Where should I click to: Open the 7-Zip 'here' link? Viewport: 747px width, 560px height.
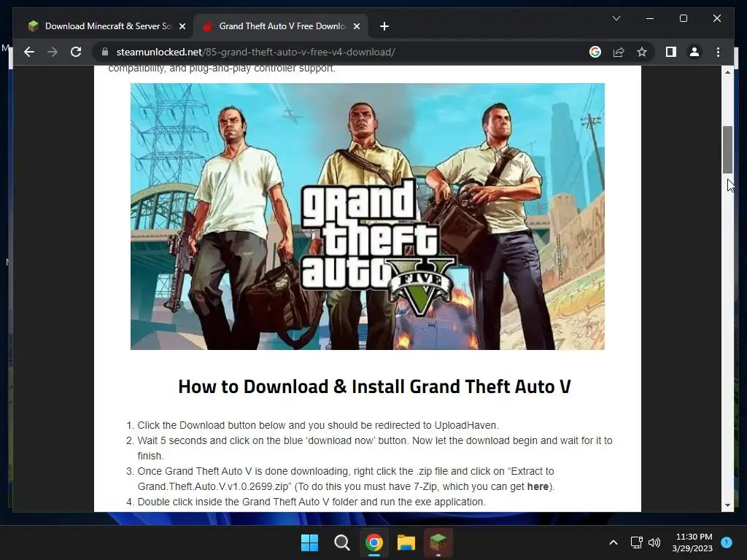[538, 486]
